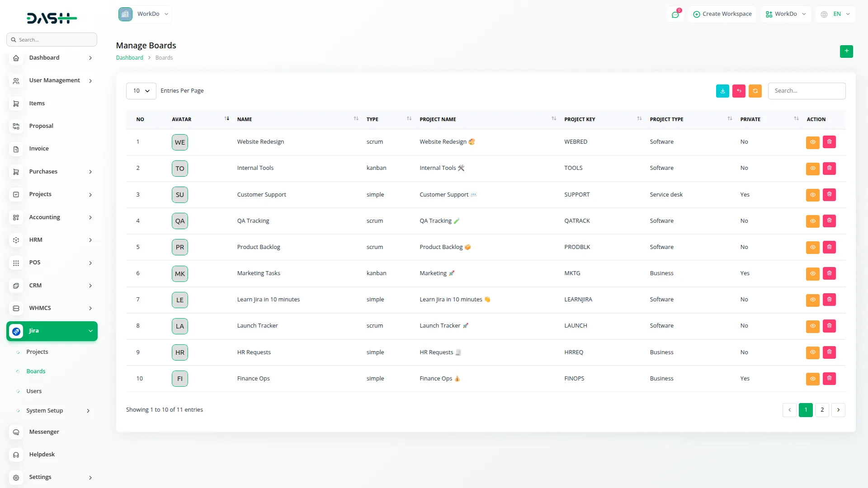Open the Entries Per Page dropdown
The height and width of the screenshot is (488, 868).
click(x=141, y=91)
